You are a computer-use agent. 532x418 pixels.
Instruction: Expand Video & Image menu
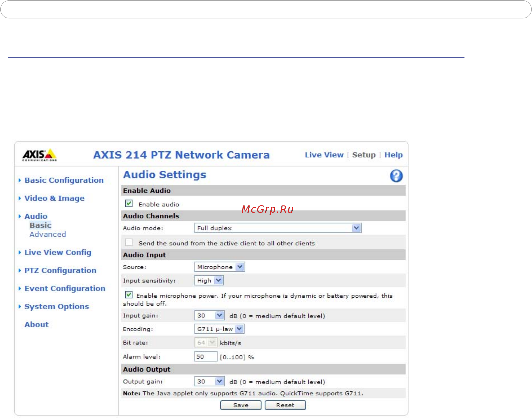54,198
